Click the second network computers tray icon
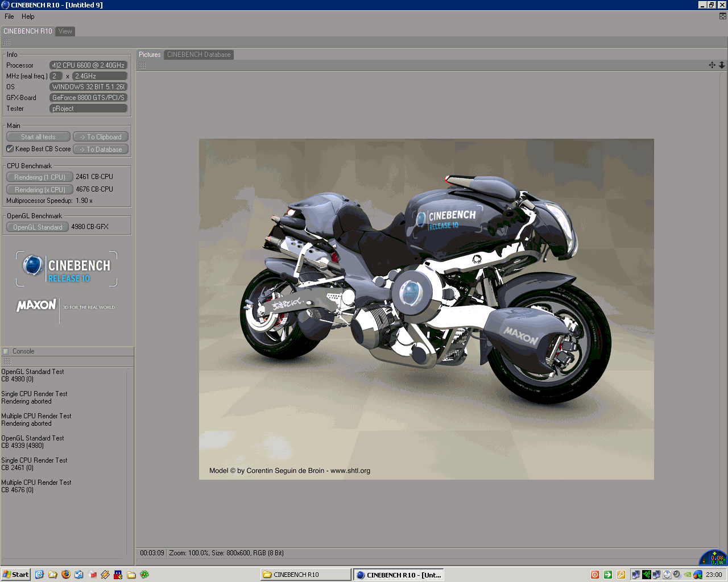 point(656,575)
